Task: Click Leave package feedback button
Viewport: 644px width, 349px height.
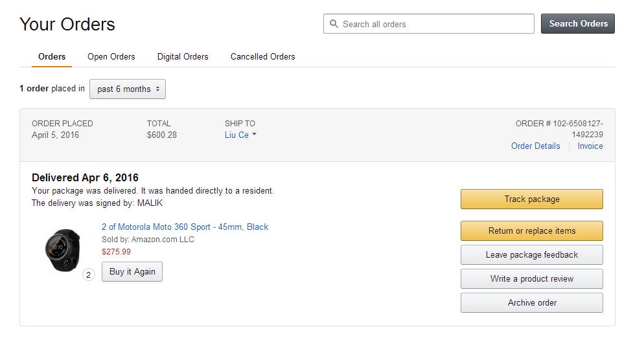Action: pos(531,255)
